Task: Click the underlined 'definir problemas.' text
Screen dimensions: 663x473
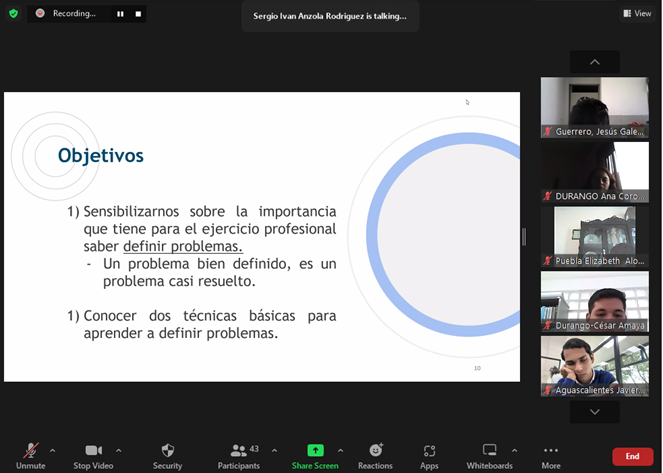Action: 183,246
